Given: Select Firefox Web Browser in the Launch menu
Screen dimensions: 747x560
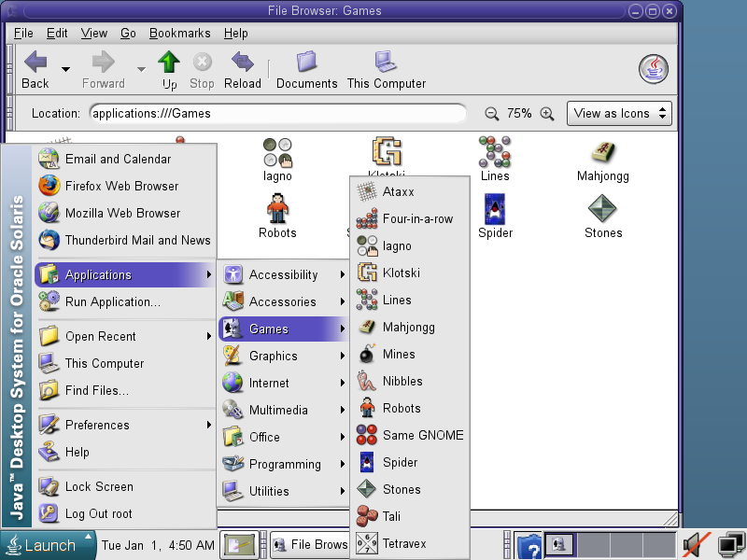Looking at the screenshot, I should pyautogui.click(x=125, y=186).
